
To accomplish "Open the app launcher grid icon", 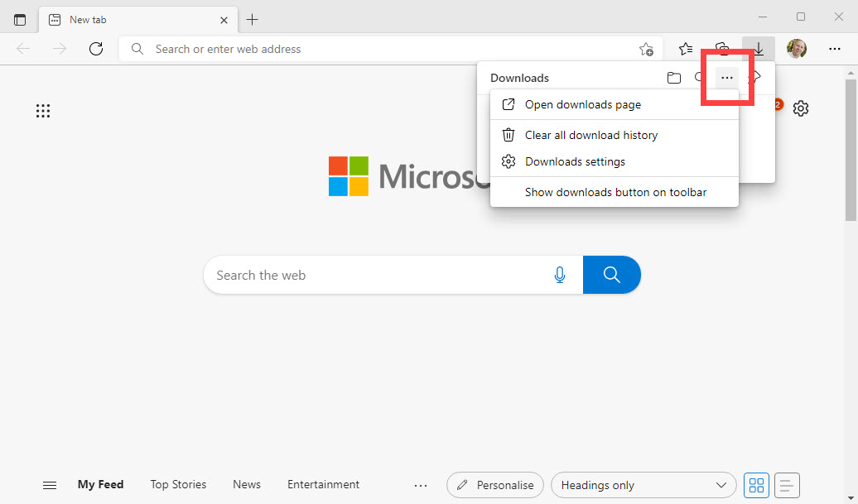I will [x=43, y=111].
